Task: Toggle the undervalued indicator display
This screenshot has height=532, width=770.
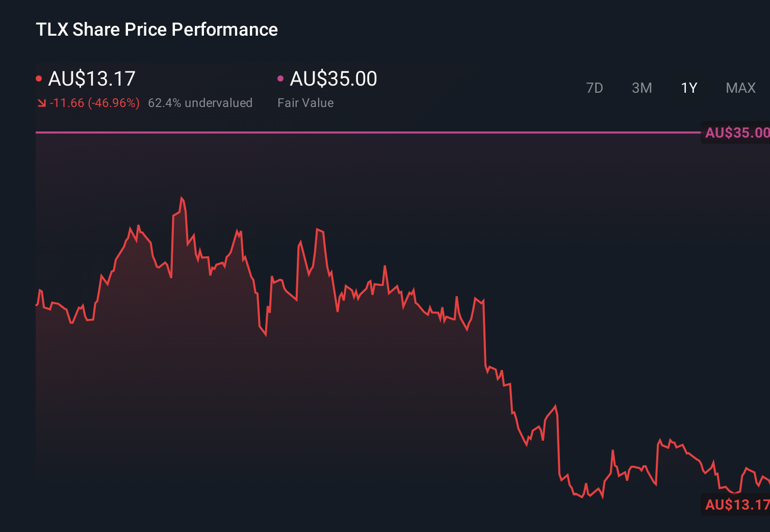Action: pyautogui.click(x=200, y=103)
